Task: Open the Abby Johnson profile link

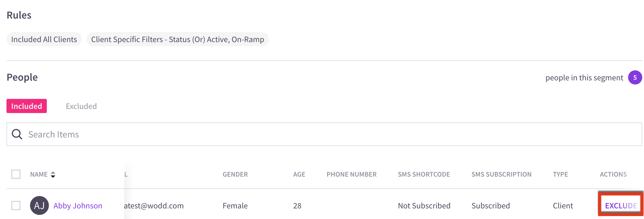Action: pos(78,205)
